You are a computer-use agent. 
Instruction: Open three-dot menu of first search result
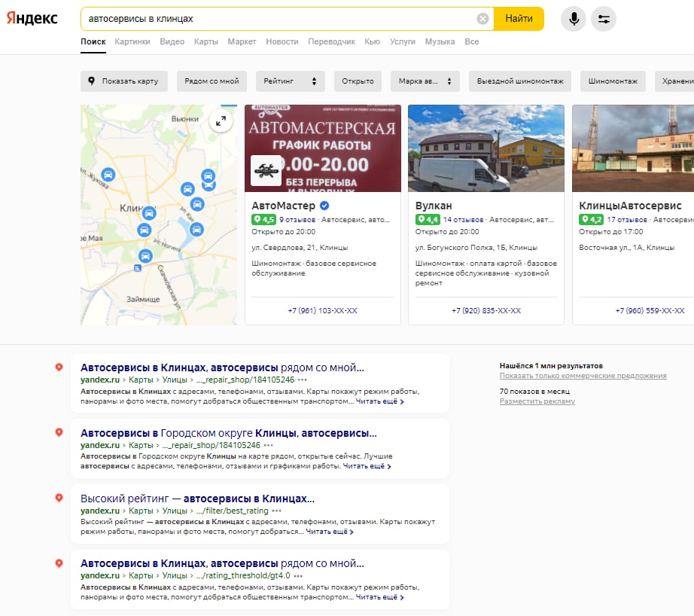(303, 380)
